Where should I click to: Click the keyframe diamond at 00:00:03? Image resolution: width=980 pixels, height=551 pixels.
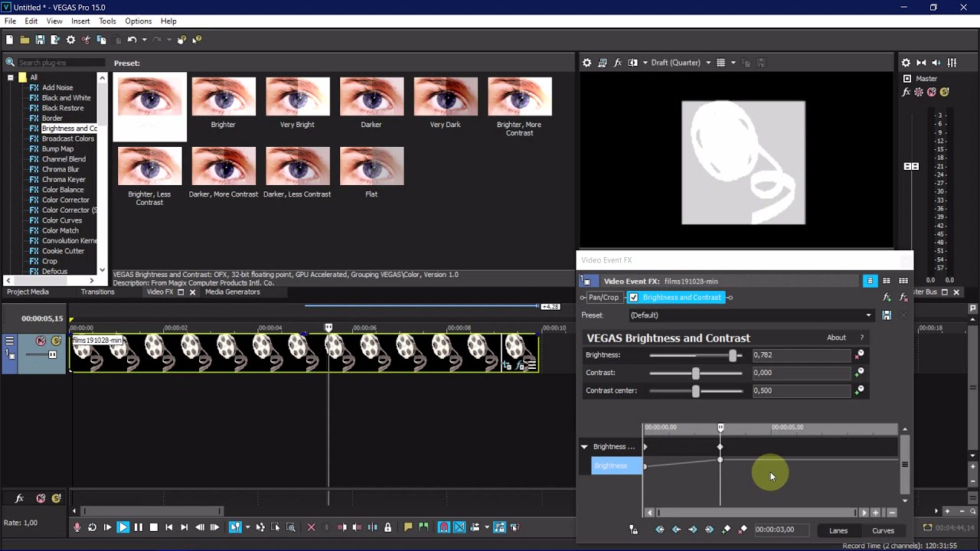(720, 447)
